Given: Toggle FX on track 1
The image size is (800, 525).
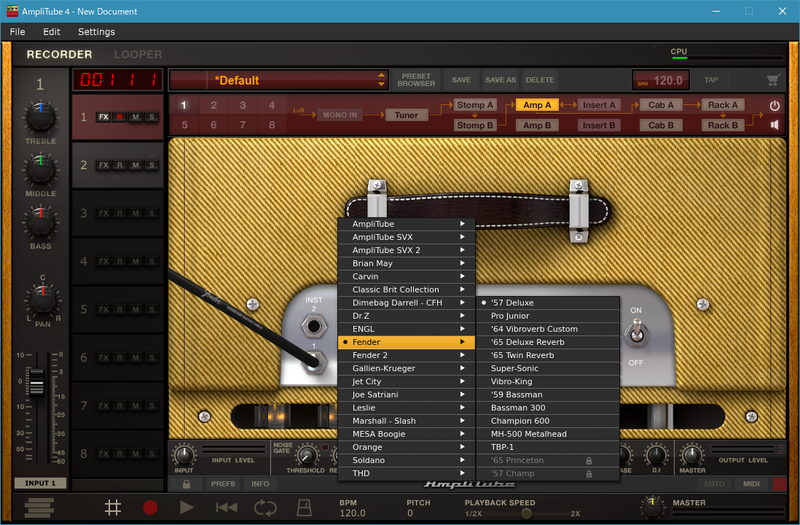Looking at the screenshot, I should point(104,117).
